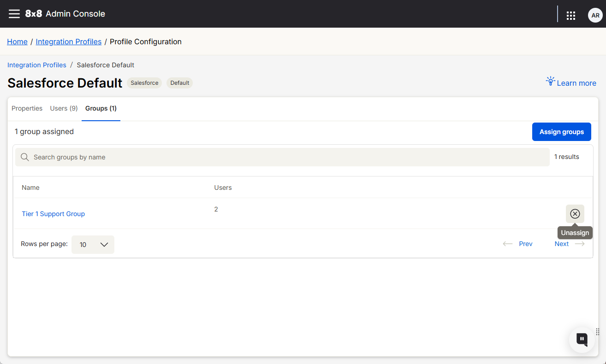
Task: Click the Rows per page label
Action: (44, 244)
